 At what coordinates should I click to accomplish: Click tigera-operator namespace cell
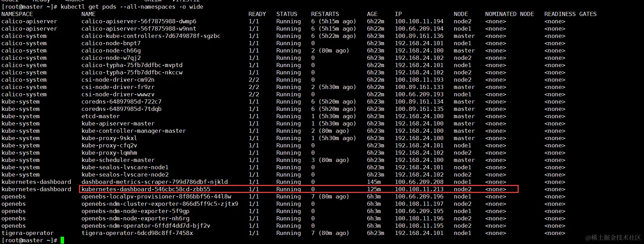click(x=28, y=233)
